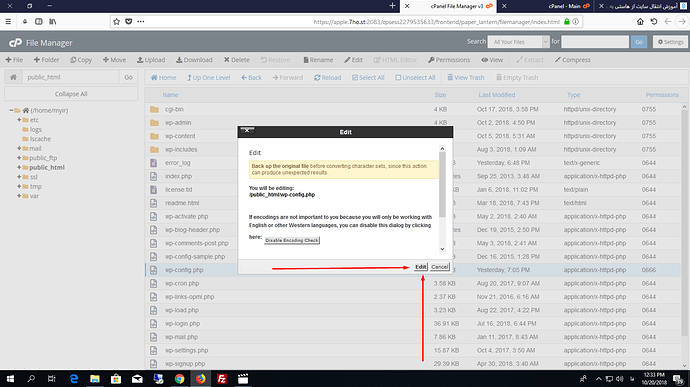The width and height of the screenshot is (690, 387).
Task: Expand the etc folder in tree
Action: 19,120
